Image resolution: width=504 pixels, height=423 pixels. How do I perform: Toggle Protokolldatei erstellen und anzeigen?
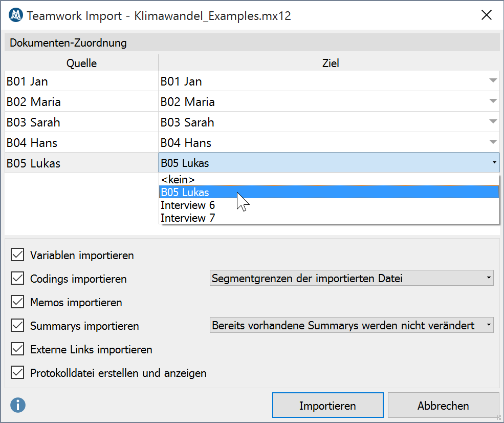pyautogui.click(x=17, y=372)
